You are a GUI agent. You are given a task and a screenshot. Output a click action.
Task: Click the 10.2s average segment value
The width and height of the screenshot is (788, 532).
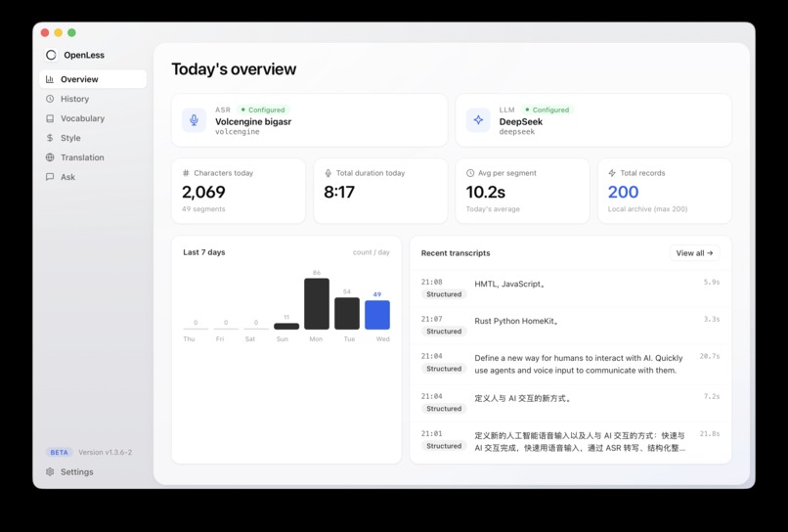click(486, 192)
